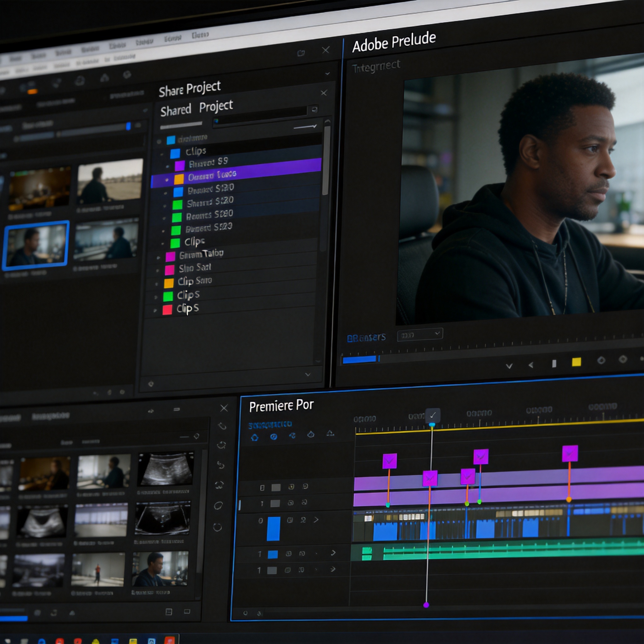Toggle the lock icon at the topmost track header's start
The height and width of the screenshot is (644, 644).
(262, 488)
